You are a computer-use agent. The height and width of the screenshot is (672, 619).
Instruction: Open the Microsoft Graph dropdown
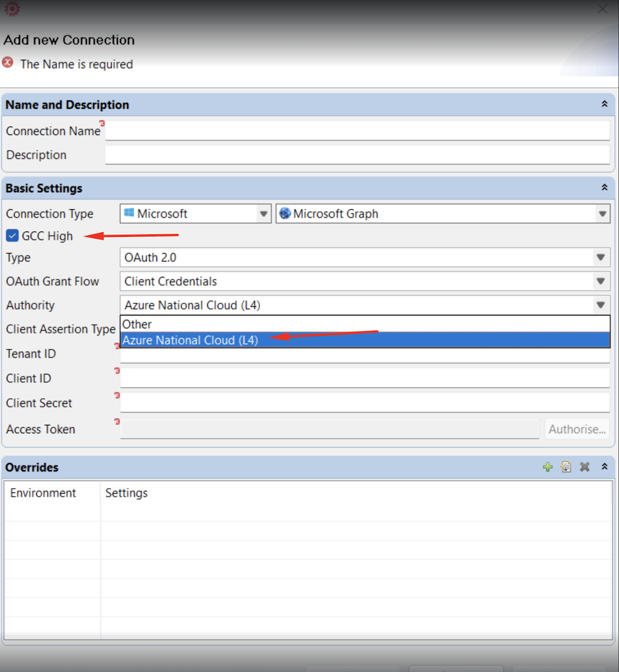602,214
